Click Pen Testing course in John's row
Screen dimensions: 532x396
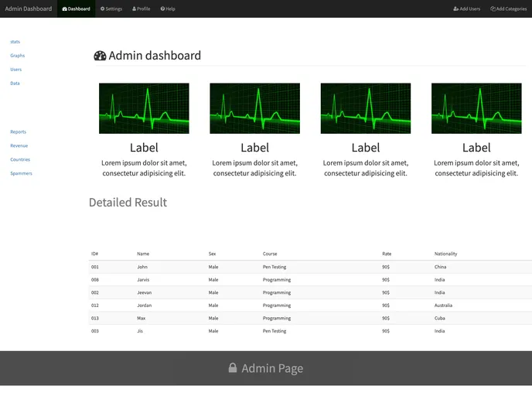(x=275, y=267)
